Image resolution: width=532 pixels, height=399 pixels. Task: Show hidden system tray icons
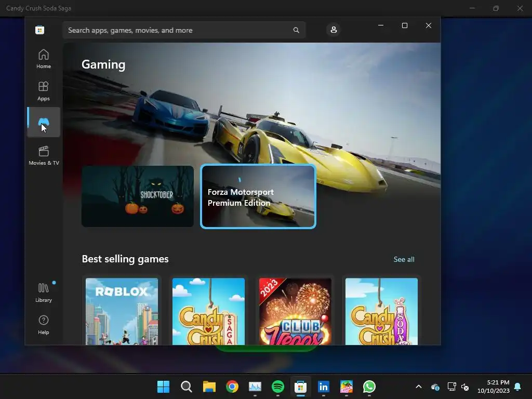pyautogui.click(x=419, y=387)
